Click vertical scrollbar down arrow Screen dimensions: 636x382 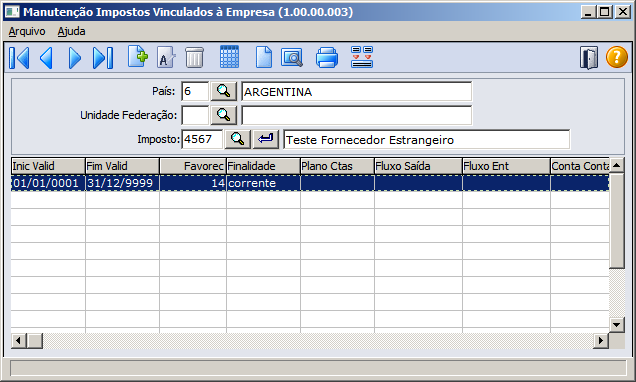click(x=617, y=324)
